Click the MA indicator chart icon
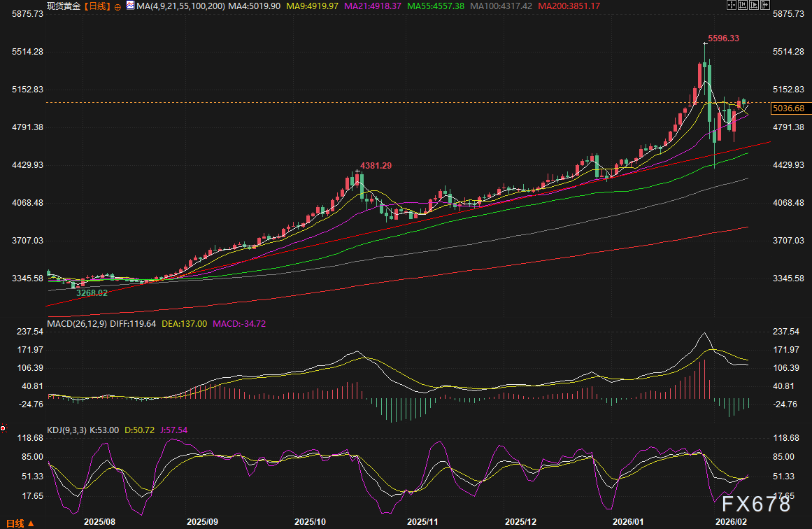 (131, 6)
